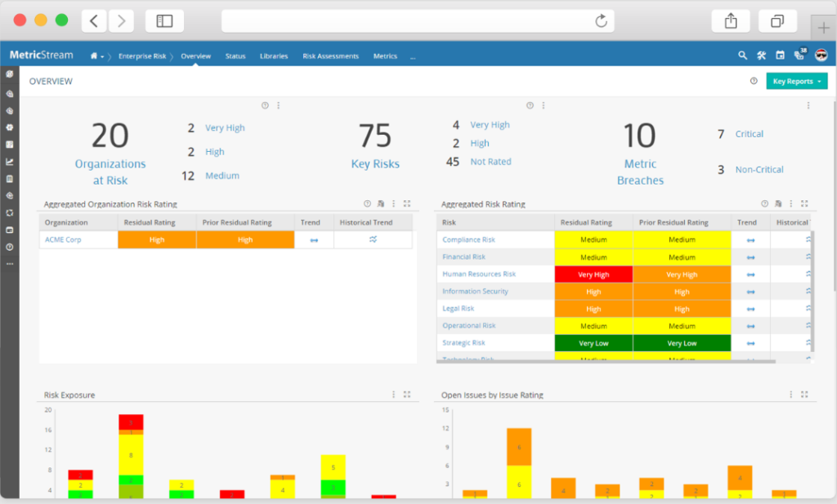The width and height of the screenshot is (837, 504).
Task: Open the home breadcrumb dropdown arrow
Action: [102, 56]
